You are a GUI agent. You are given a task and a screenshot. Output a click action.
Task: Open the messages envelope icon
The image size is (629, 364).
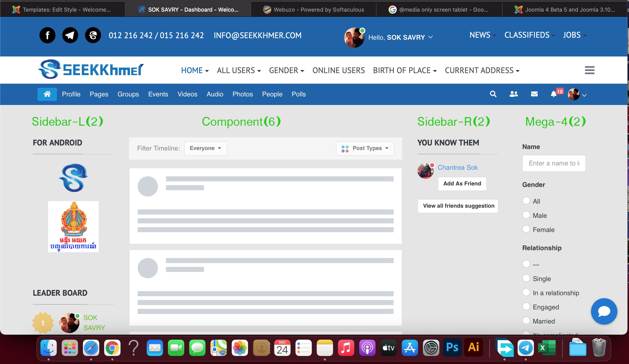(534, 94)
